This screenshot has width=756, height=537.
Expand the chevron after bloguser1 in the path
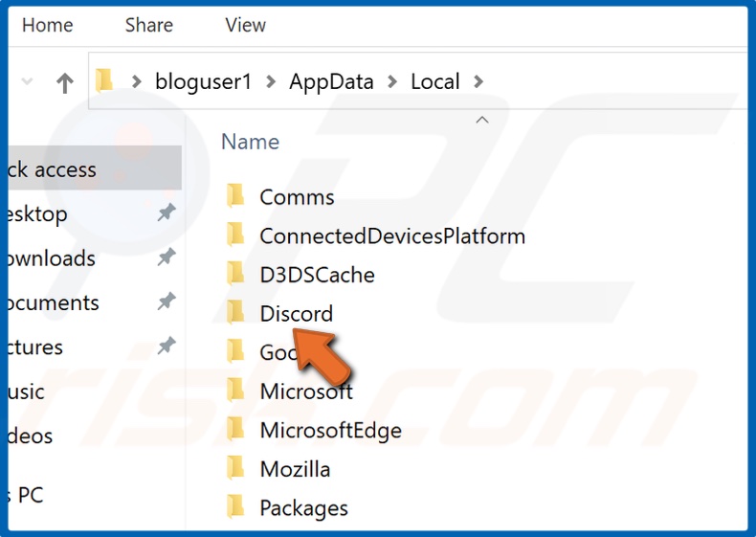(x=271, y=81)
